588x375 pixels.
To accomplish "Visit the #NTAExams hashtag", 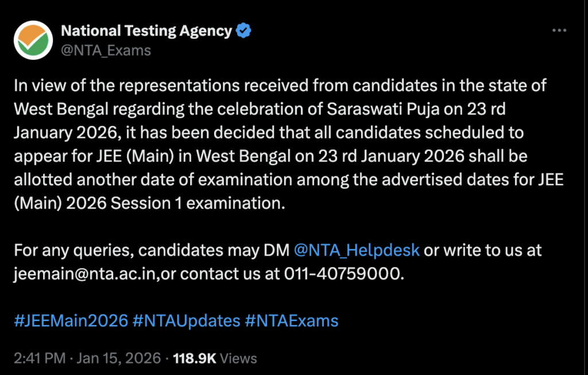I will [x=292, y=320].
